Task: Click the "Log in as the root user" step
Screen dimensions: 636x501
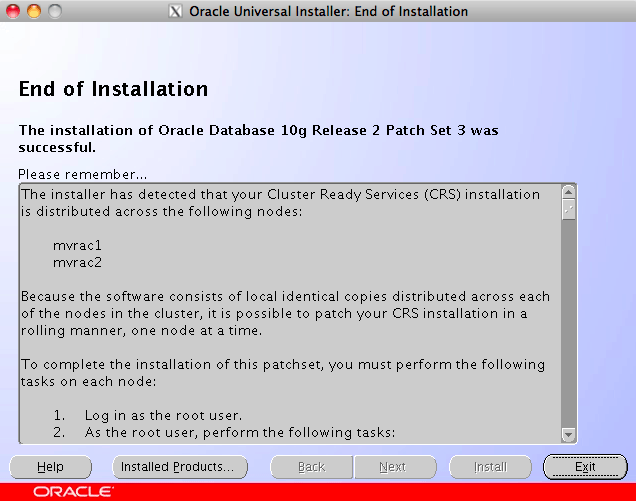Action: pos(160,415)
